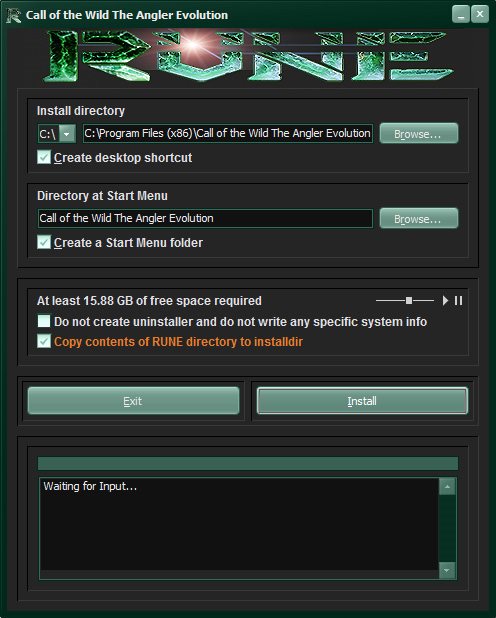496x618 pixels.
Task: Click the install path text field
Action: (x=227, y=134)
